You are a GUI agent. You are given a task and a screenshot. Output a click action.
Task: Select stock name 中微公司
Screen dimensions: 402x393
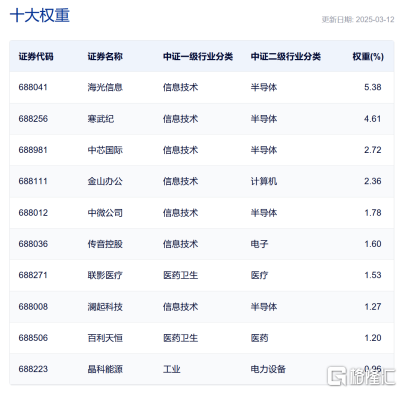[105, 213]
